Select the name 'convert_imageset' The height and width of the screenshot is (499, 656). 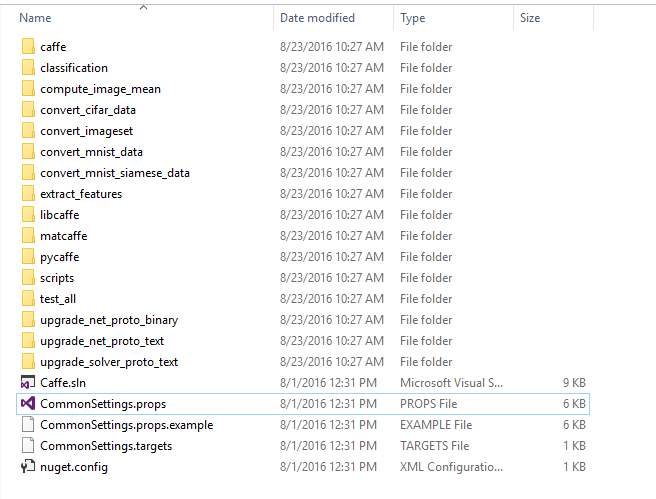[87, 131]
